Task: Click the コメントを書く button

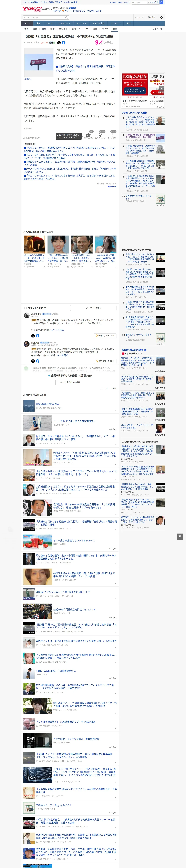Action: click(x=93, y=308)
